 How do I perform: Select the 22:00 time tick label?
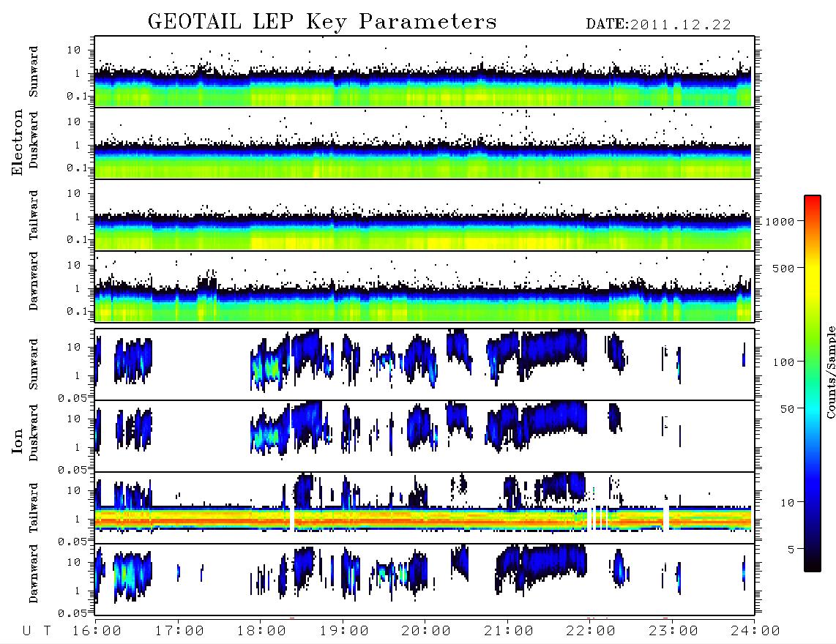(x=591, y=631)
